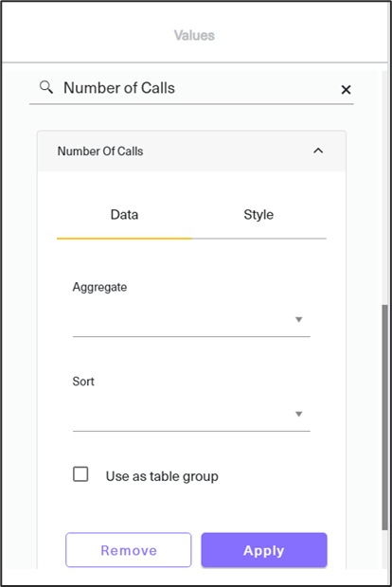Open the Sort selection field
Image resolution: width=392 pixels, height=587 pixels.
[x=191, y=414]
